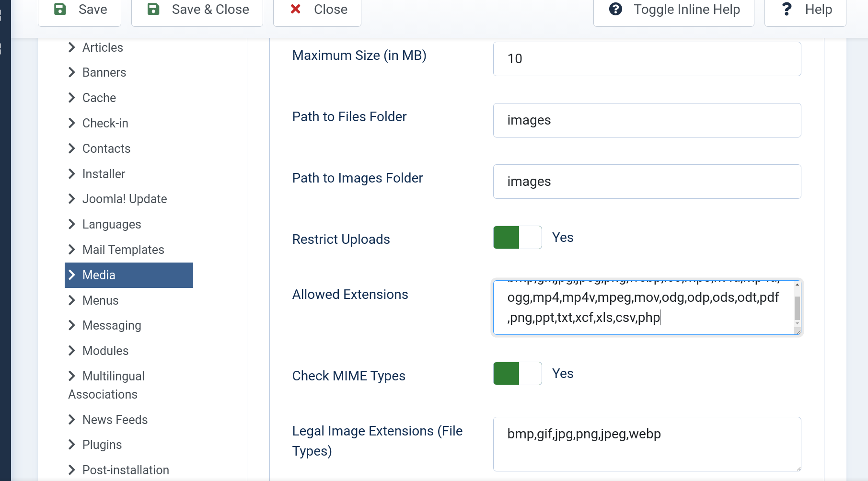Click the Allowed Extensions scrollbar thumb

[797, 308]
